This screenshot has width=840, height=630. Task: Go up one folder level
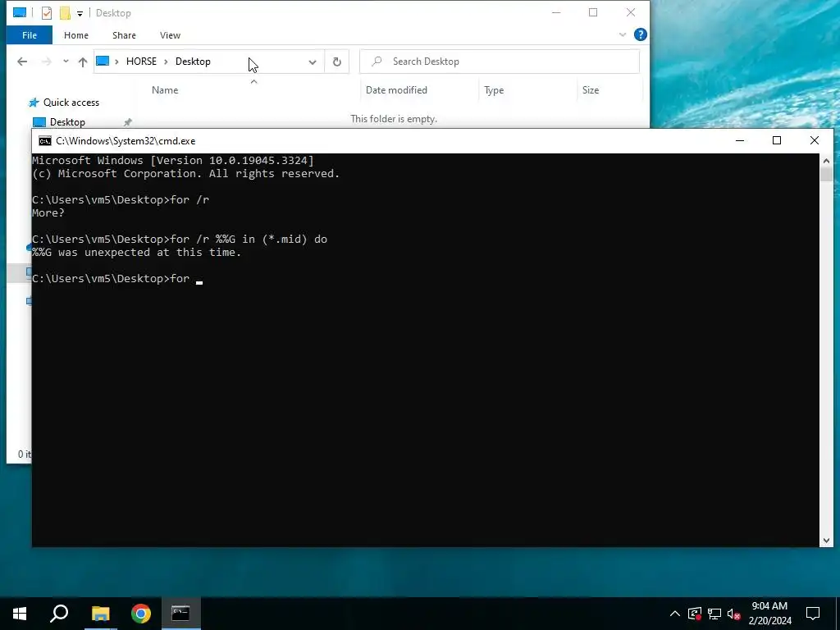(83, 62)
